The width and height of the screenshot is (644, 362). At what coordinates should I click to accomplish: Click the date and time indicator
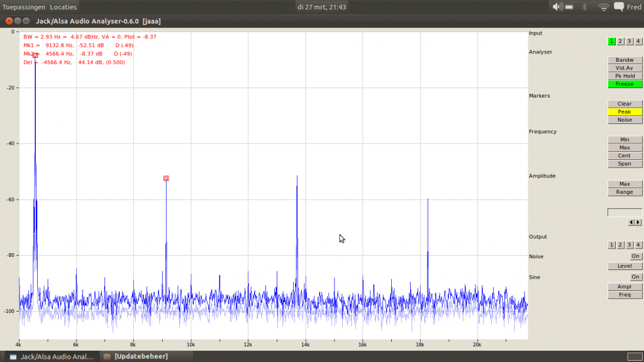tap(321, 7)
